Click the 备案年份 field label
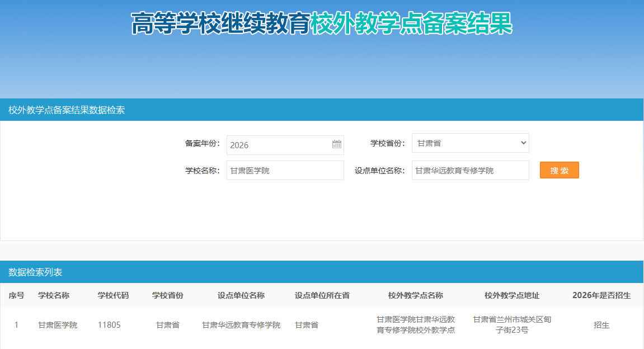644x349 pixels. point(202,143)
